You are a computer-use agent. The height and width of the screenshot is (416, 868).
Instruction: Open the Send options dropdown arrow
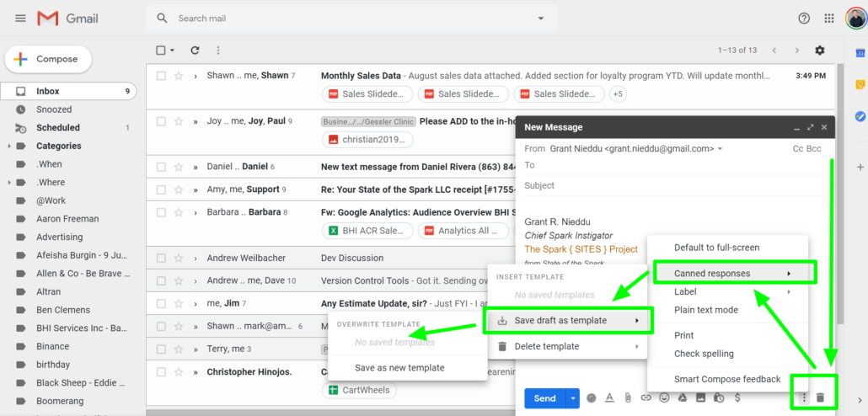(x=572, y=397)
